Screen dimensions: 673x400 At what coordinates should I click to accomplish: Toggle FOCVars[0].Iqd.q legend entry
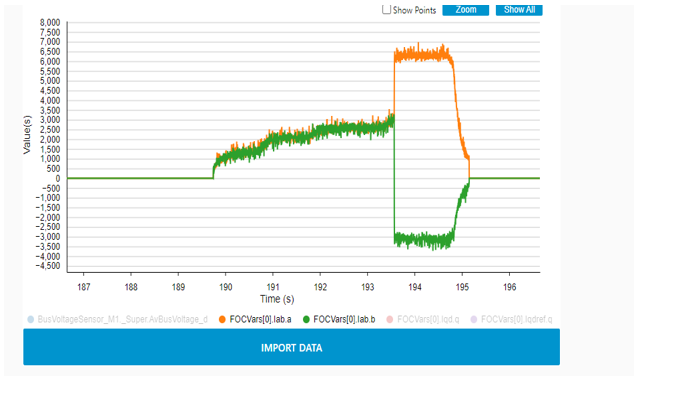point(423,319)
